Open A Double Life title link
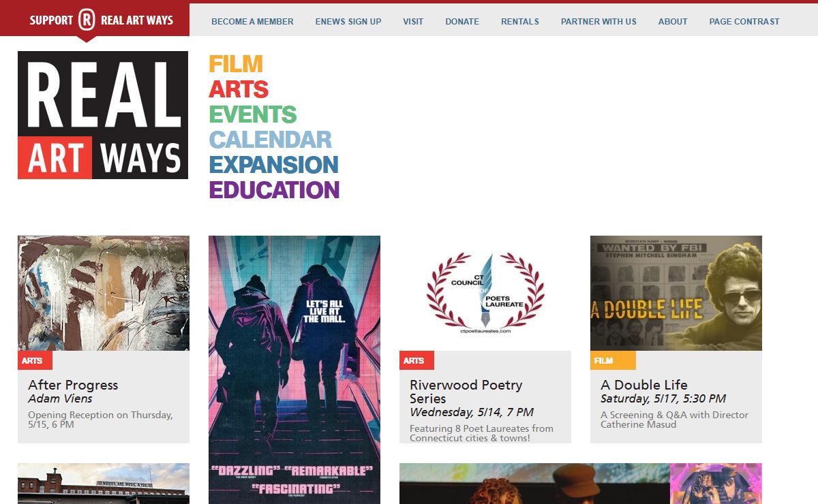This screenshot has height=504, width=818. (644, 385)
